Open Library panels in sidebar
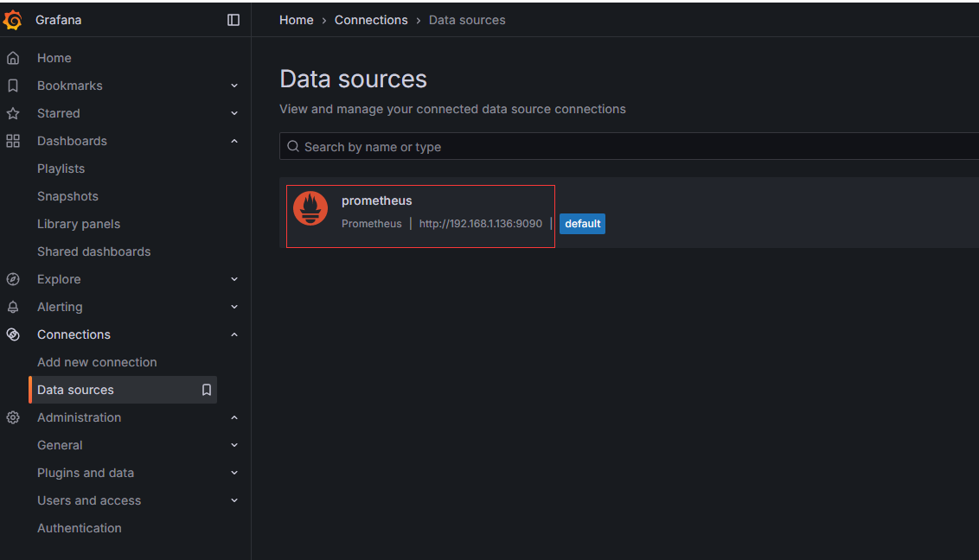Image resolution: width=979 pixels, height=560 pixels. point(79,224)
